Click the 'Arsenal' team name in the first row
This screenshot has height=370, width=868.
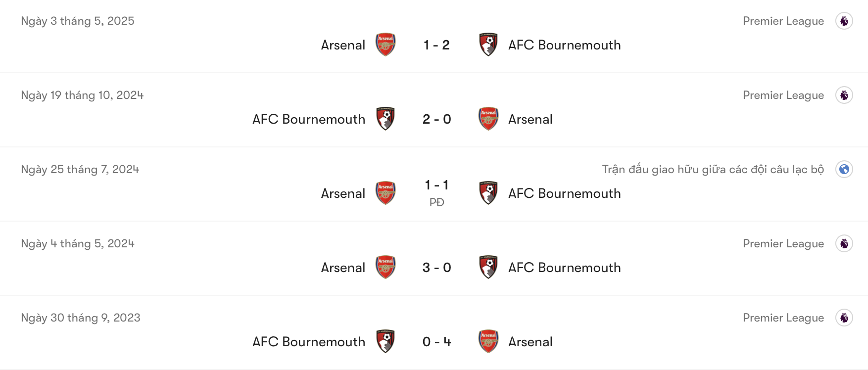coord(343,45)
